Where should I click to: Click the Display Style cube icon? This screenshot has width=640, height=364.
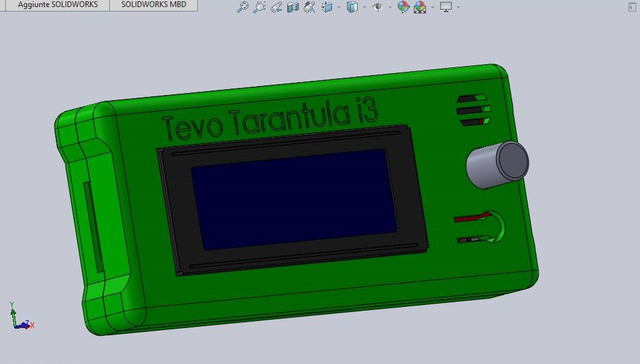[x=352, y=7]
